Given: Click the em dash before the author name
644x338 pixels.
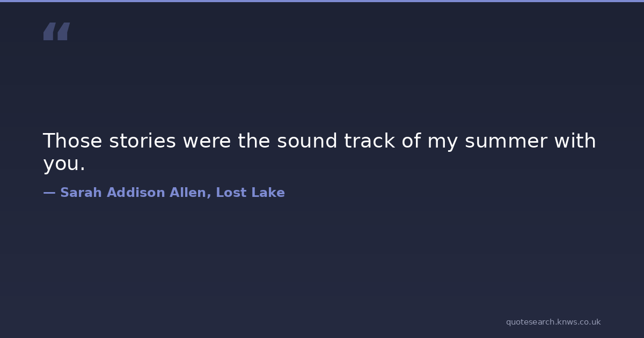Looking at the screenshot, I should click(x=49, y=193).
